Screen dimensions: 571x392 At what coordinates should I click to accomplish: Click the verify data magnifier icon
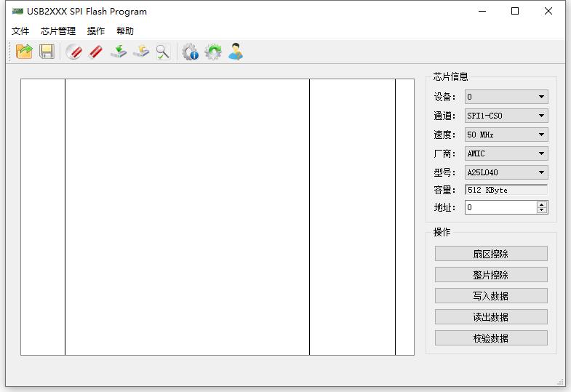[x=163, y=52]
